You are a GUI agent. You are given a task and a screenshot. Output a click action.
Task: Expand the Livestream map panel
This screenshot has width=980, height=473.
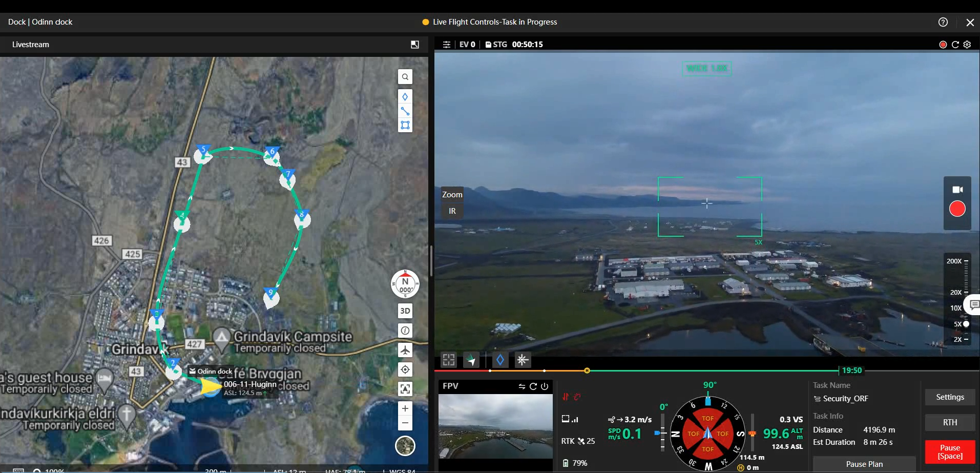click(415, 45)
